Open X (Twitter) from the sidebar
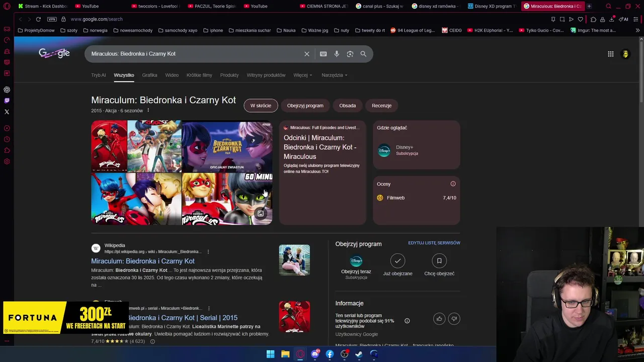The height and width of the screenshot is (362, 644). click(7, 112)
